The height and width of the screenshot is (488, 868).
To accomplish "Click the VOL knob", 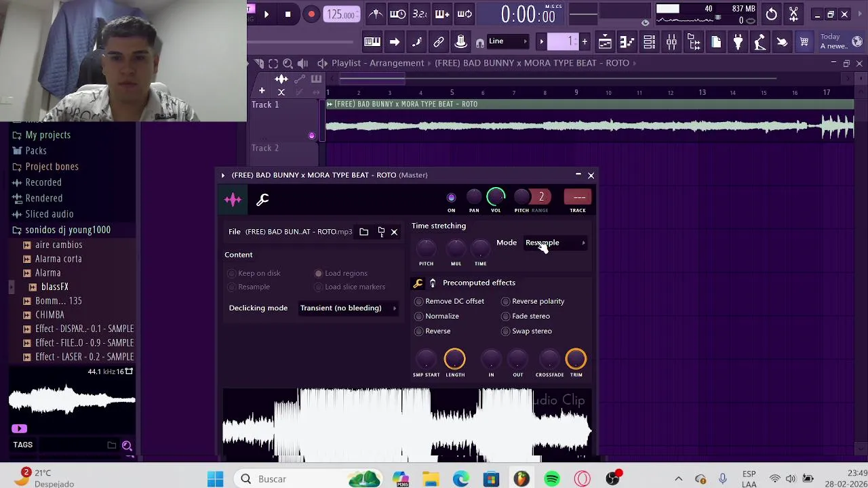I will (496, 197).
